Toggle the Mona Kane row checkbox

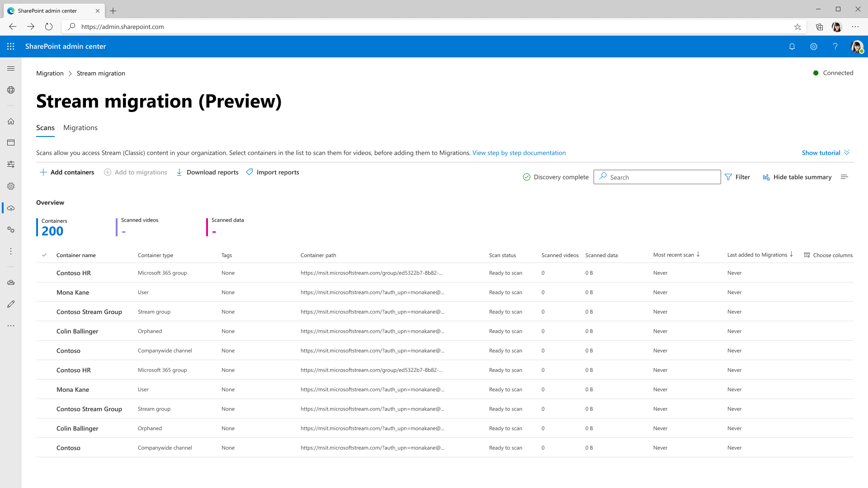click(x=45, y=292)
